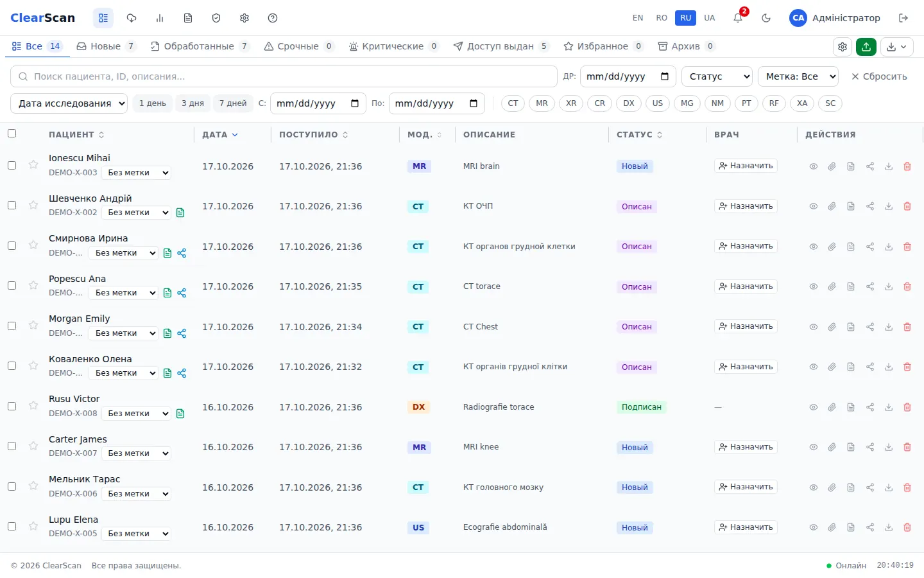Open Без метки dropdown for Мельник Тарас
924x578 pixels.
pyautogui.click(x=137, y=494)
